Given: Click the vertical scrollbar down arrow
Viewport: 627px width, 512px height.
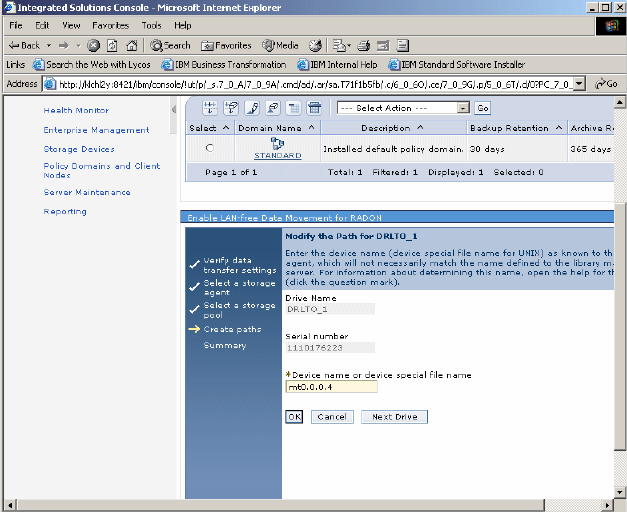Looking at the screenshot, I should (620, 492).
